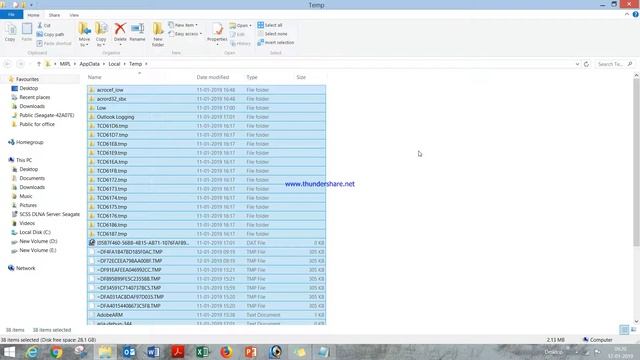Click the MIPL breadcrumb segment

pyautogui.click(x=65, y=64)
